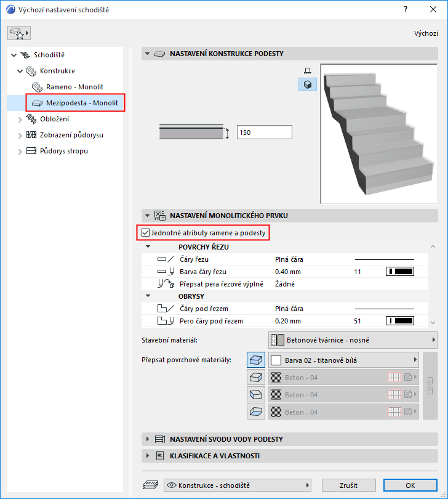Open Konstrukce - schodiště layer dropdown
The height and width of the screenshot is (499, 448).
238,485
